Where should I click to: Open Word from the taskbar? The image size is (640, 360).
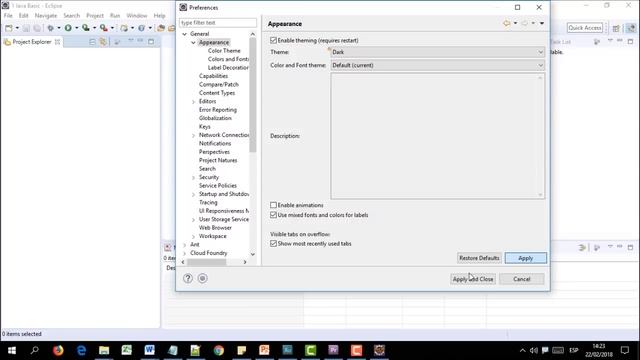tap(149, 350)
